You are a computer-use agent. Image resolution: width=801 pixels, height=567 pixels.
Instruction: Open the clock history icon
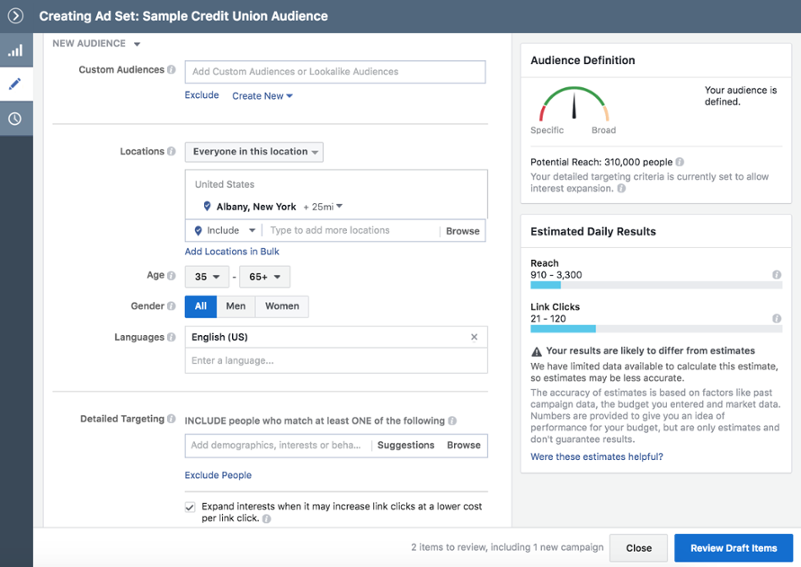tap(16, 119)
